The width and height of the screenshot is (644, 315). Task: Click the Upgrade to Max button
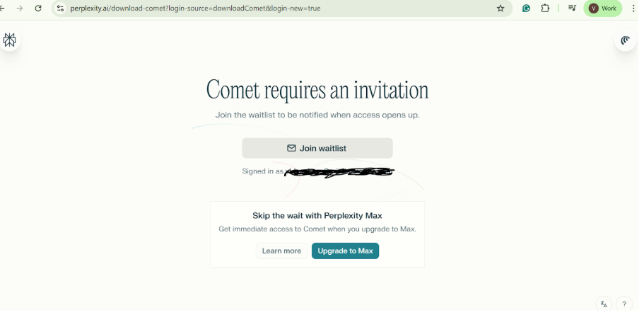click(x=345, y=251)
